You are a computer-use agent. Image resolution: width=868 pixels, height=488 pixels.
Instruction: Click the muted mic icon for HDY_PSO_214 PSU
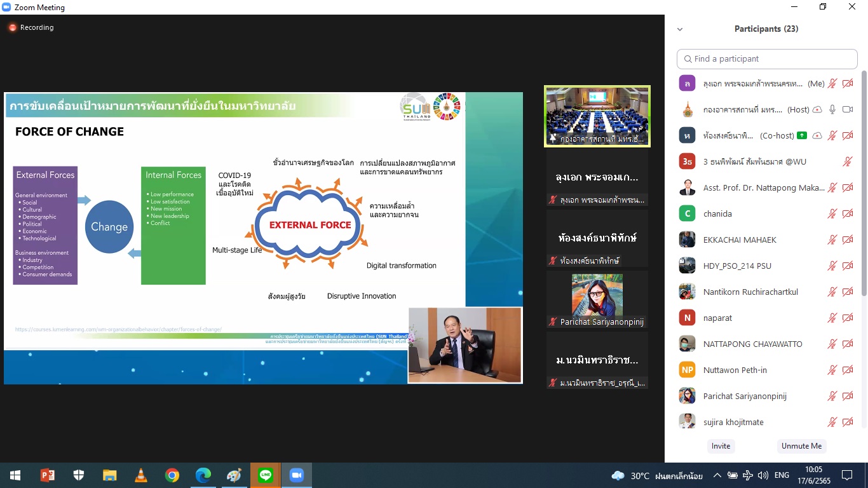point(832,266)
